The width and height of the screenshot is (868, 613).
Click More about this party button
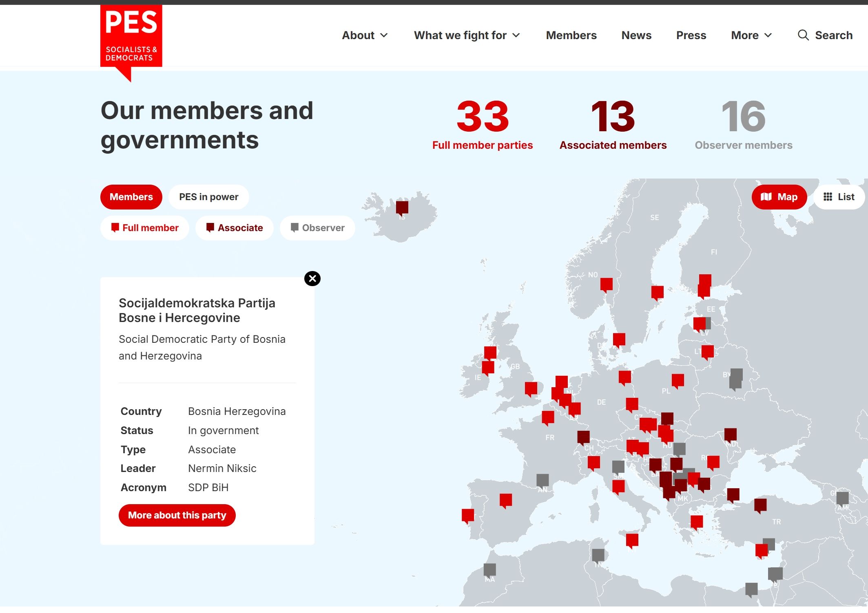177,515
